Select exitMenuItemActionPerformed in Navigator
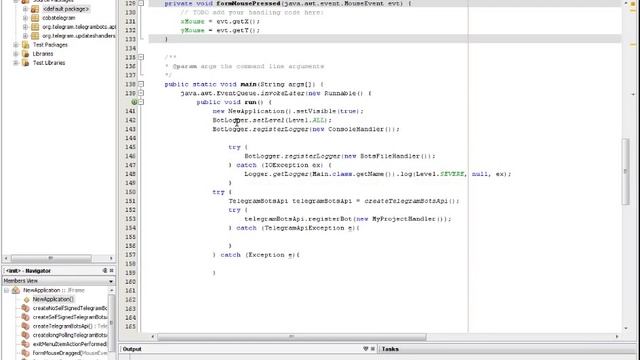Viewport: 640px width, 360px height. click(x=69, y=344)
